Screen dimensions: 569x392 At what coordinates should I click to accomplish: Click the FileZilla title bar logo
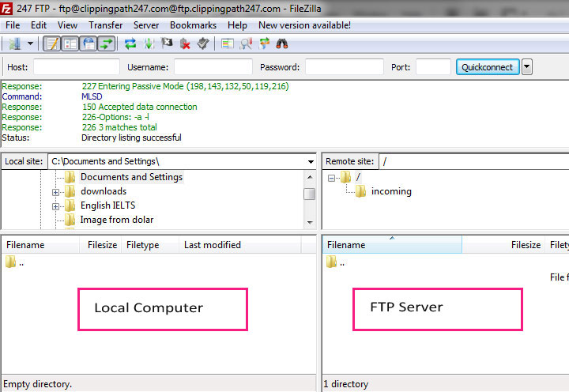click(6, 8)
